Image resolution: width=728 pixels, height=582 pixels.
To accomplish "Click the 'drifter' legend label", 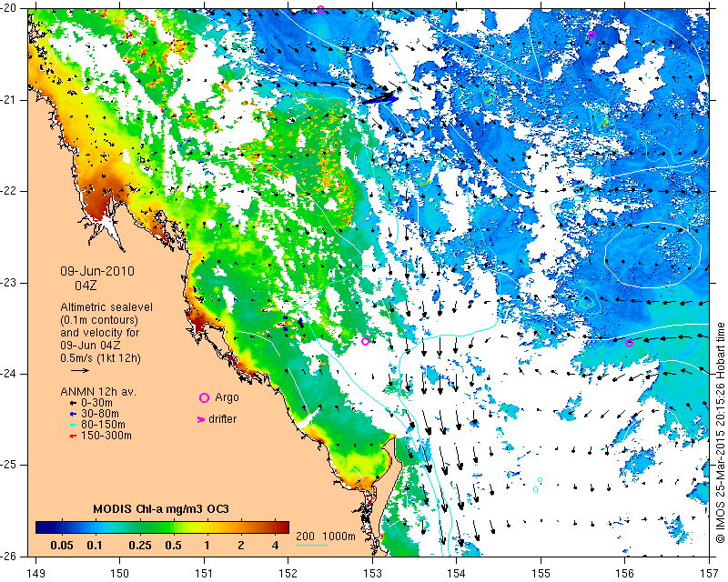I will tap(222, 419).
